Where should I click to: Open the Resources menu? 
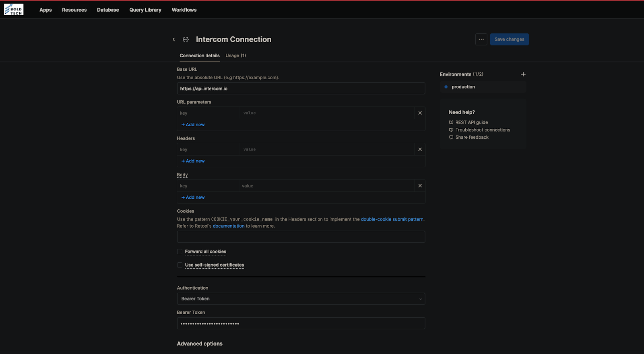[74, 10]
